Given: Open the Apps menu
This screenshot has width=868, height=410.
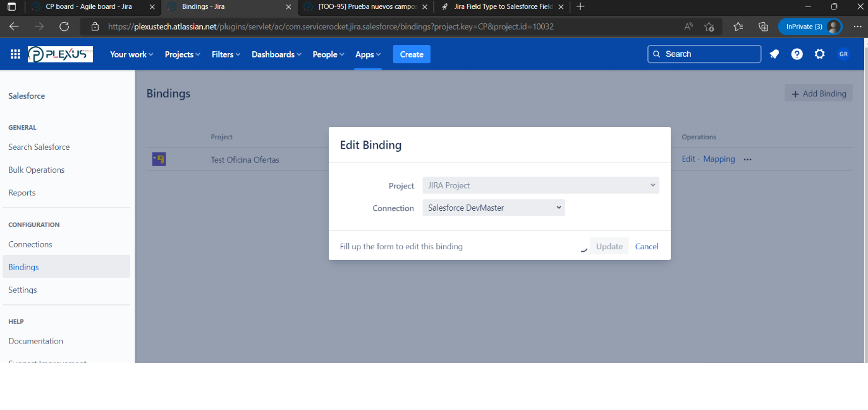Looking at the screenshot, I should pos(368,54).
